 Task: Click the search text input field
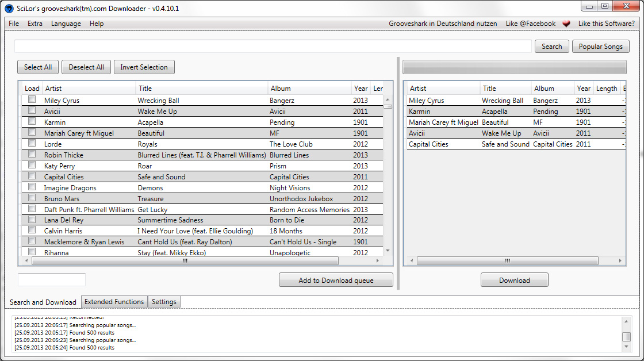tap(273, 47)
